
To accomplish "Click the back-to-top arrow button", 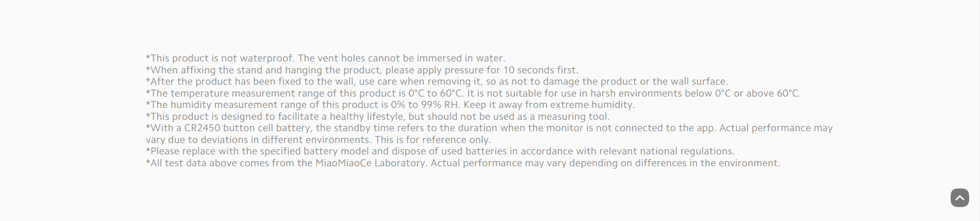I will pyautogui.click(x=959, y=197).
